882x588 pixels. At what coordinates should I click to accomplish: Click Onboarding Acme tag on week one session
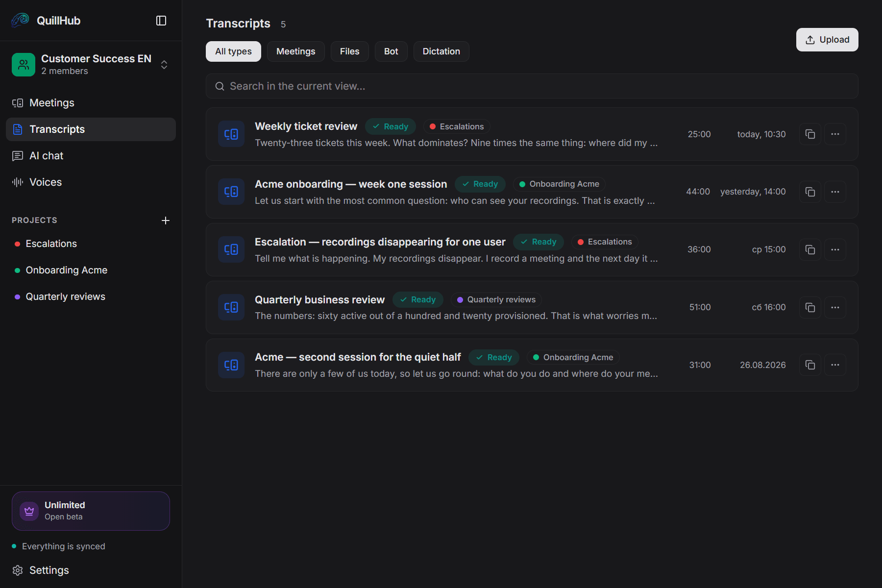pyautogui.click(x=559, y=184)
